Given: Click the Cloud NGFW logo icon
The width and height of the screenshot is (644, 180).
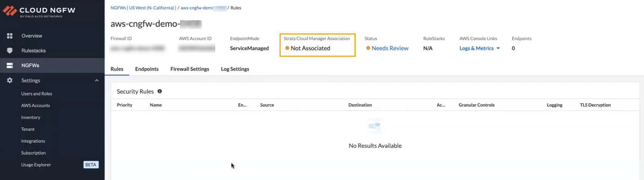Looking at the screenshot, I should click(10, 11).
